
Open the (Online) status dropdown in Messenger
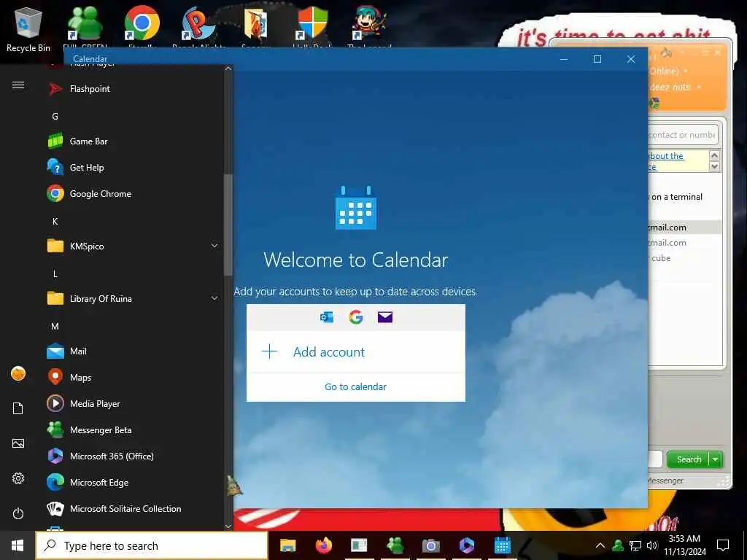coord(686,71)
